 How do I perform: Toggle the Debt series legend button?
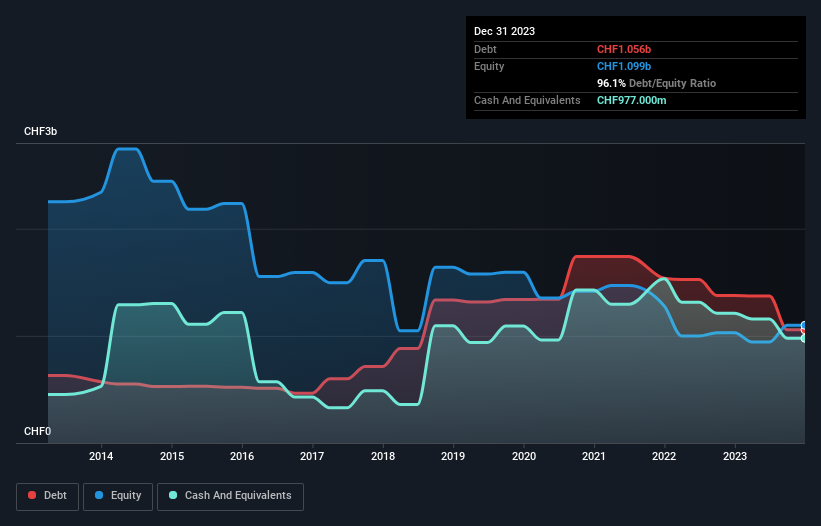click(48, 496)
